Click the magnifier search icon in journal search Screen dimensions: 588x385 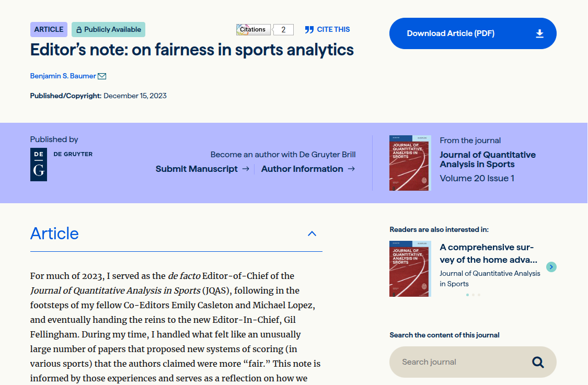coord(538,362)
